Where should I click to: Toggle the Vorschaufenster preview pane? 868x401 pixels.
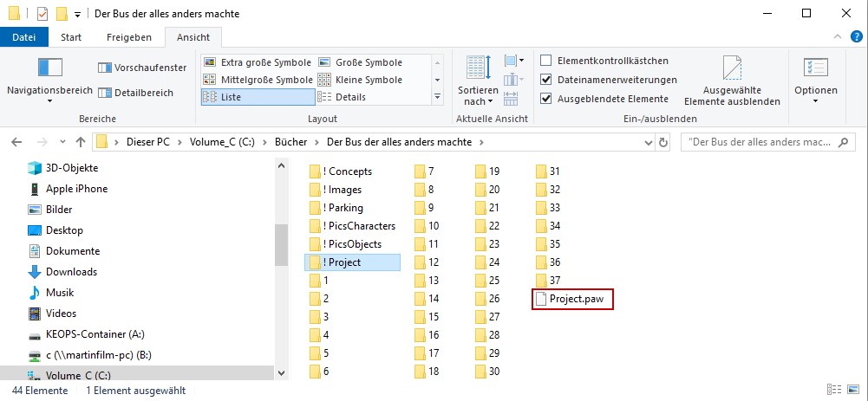(142, 68)
